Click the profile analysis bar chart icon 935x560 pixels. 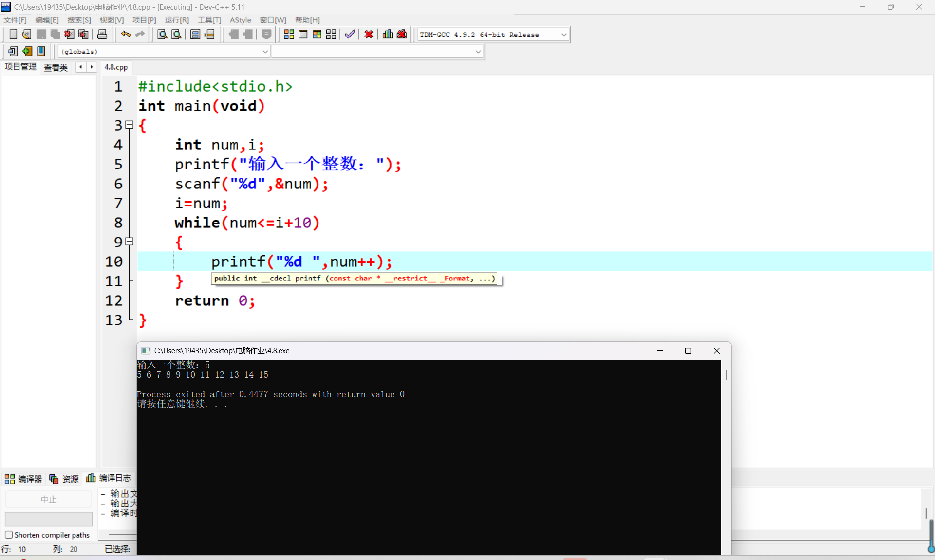388,35
